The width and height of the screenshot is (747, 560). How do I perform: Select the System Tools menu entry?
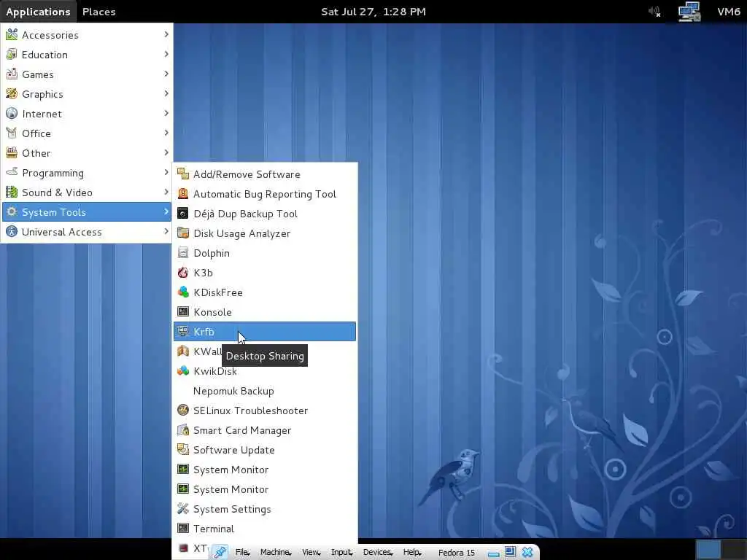pyautogui.click(x=87, y=212)
